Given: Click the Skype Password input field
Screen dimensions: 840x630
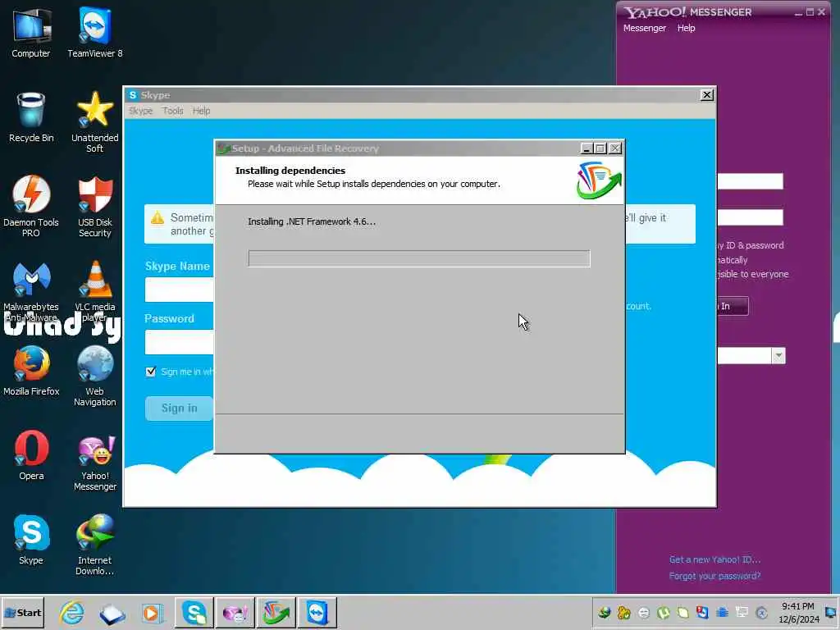Looking at the screenshot, I should (x=179, y=342).
